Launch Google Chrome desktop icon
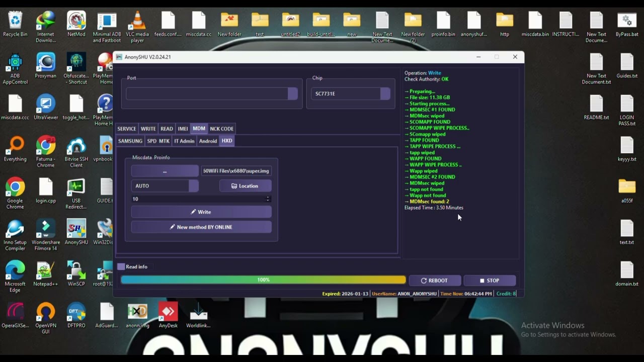The height and width of the screenshot is (362, 644). pos(15,193)
